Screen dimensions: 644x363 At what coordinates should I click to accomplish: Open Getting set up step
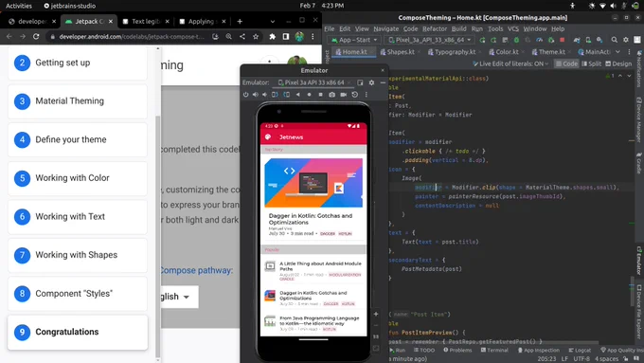[x=78, y=63]
